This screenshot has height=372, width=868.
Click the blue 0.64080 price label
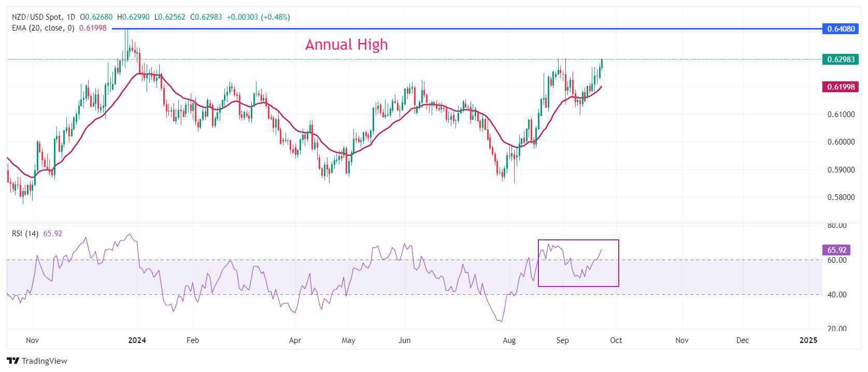tap(841, 29)
